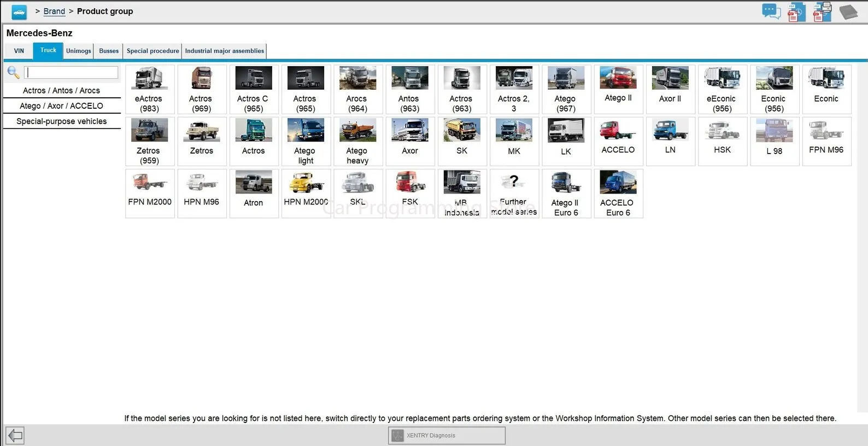Select the Atego light truck tile
This screenshot has height=446, width=868.
pos(306,141)
